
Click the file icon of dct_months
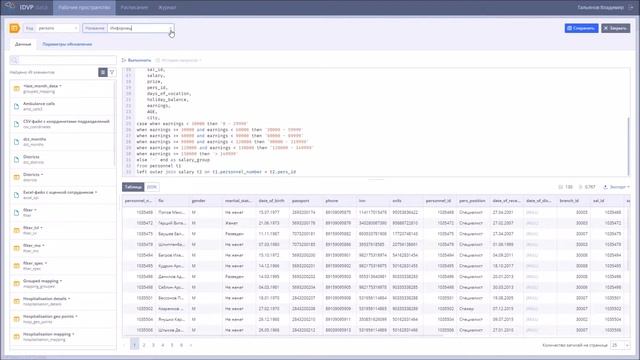pyautogui.click(x=17, y=142)
